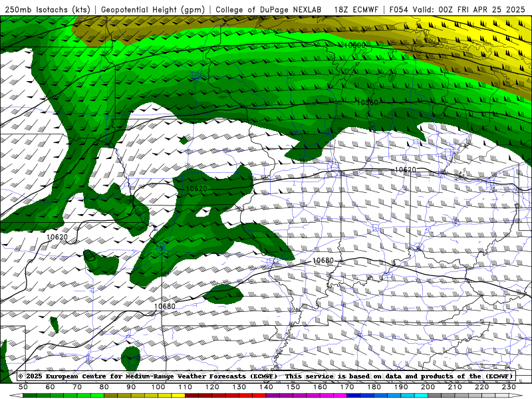Select the 'College of DuPage NEXLAB' label
The image size is (532, 399).
click(269, 9)
